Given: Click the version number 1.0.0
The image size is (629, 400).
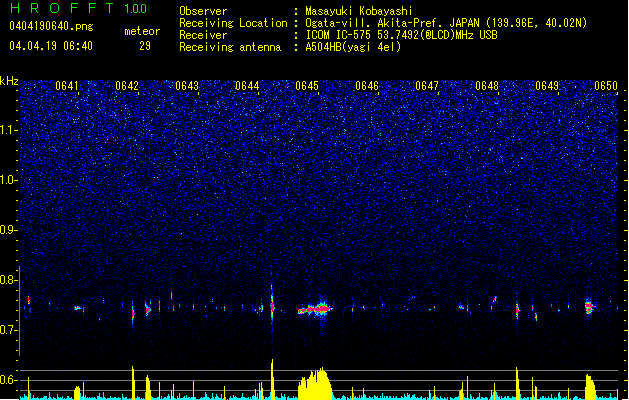Looking at the screenshot, I should click(x=136, y=9).
